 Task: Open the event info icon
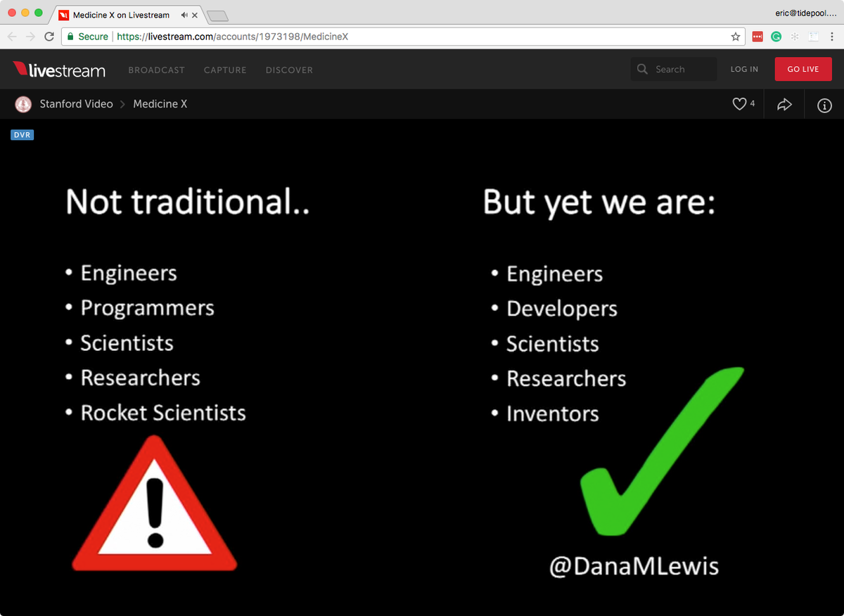click(824, 105)
